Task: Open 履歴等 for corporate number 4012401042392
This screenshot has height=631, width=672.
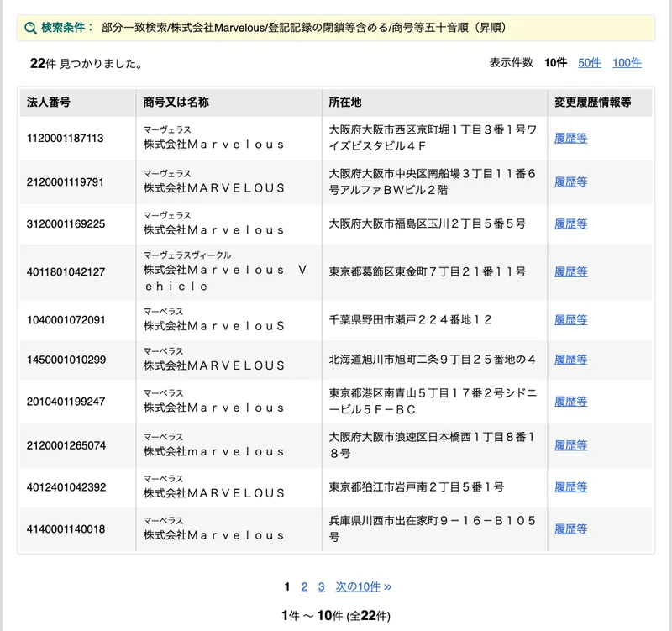Action: pos(570,487)
